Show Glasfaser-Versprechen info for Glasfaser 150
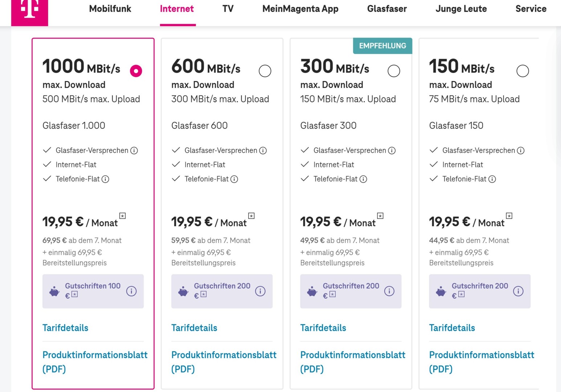Viewport: 561px width, 392px height. (521, 151)
